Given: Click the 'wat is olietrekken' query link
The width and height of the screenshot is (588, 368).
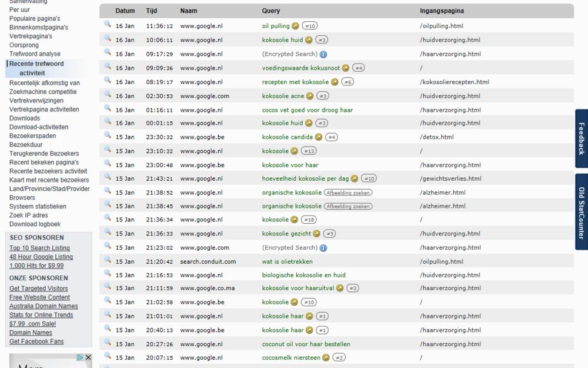Looking at the screenshot, I should [x=287, y=262].
